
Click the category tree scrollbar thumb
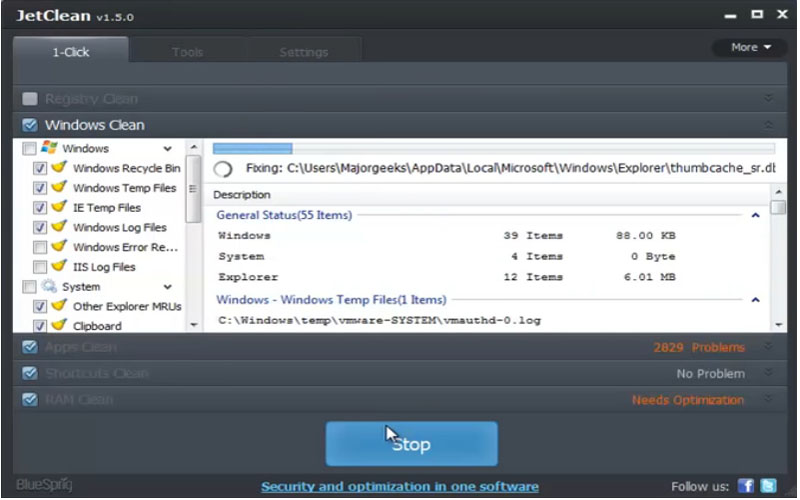pyautogui.click(x=193, y=189)
